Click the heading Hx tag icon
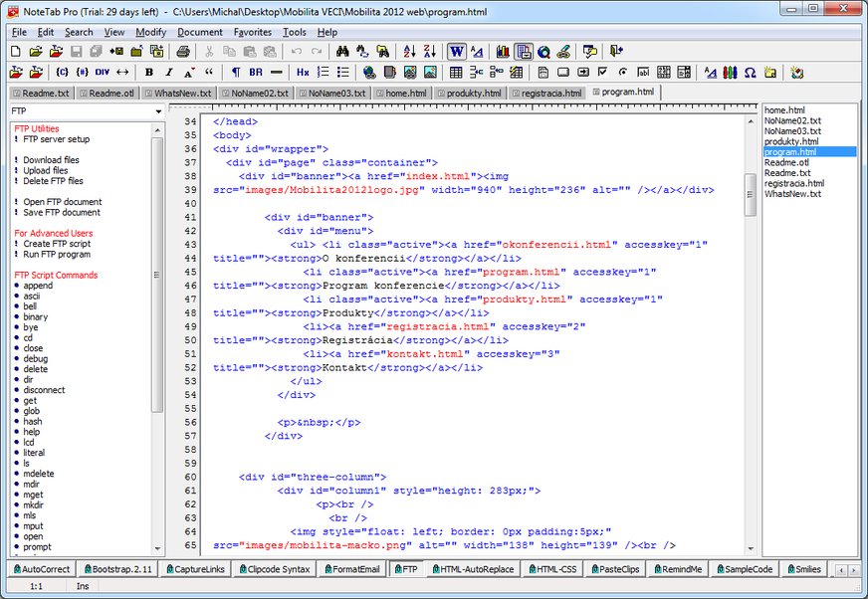868x599 pixels. [x=303, y=73]
